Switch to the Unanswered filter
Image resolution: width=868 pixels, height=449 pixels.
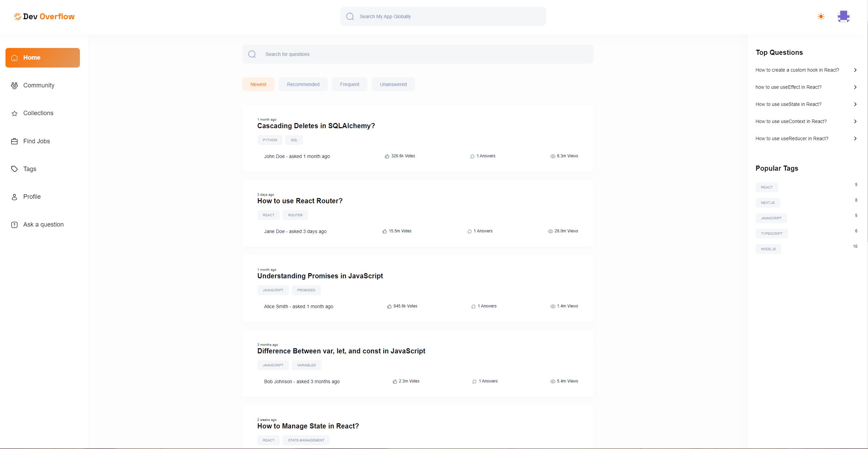pyautogui.click(x=393, y=84)
